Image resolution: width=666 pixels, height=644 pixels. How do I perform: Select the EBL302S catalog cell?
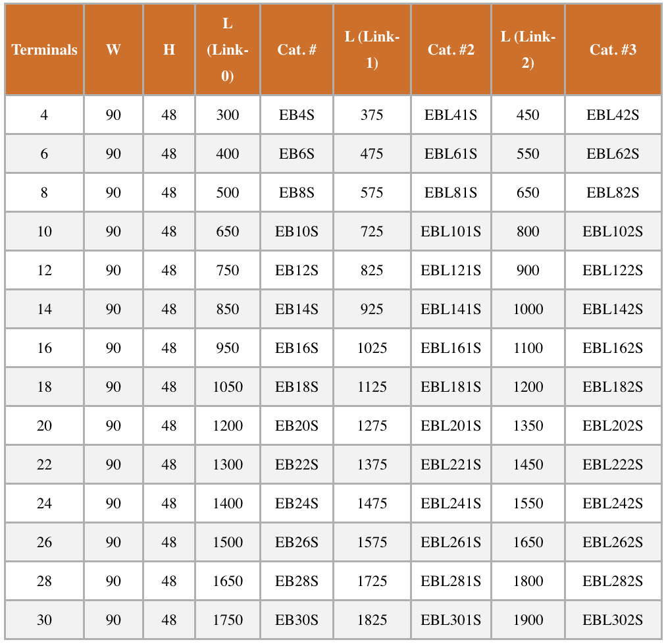click(613, 620)
